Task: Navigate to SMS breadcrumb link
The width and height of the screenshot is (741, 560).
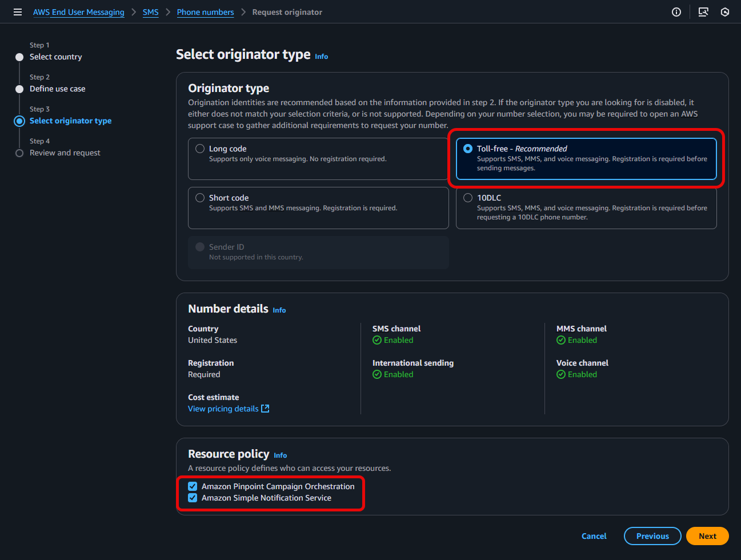Action: [x=150, y=12]
